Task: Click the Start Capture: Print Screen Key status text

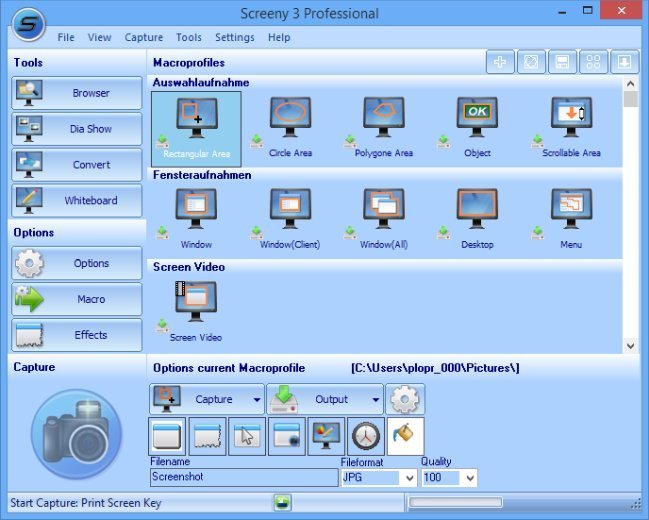Action: [86, 503]
